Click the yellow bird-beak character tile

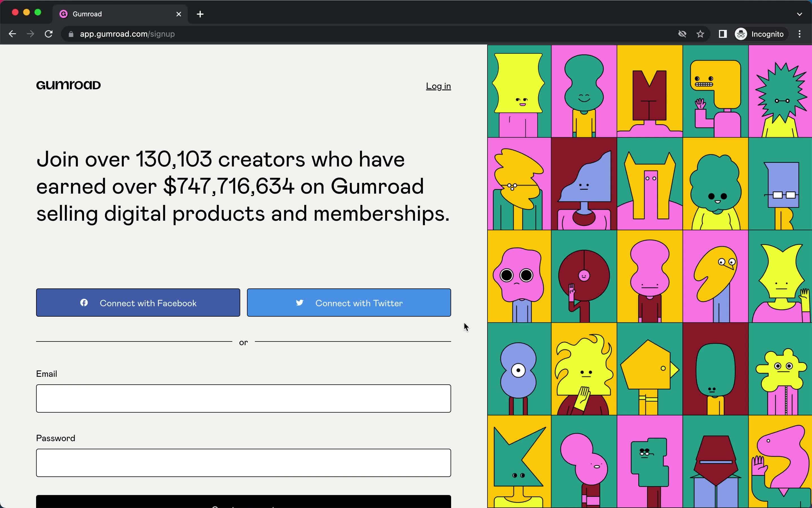[715, 276]
